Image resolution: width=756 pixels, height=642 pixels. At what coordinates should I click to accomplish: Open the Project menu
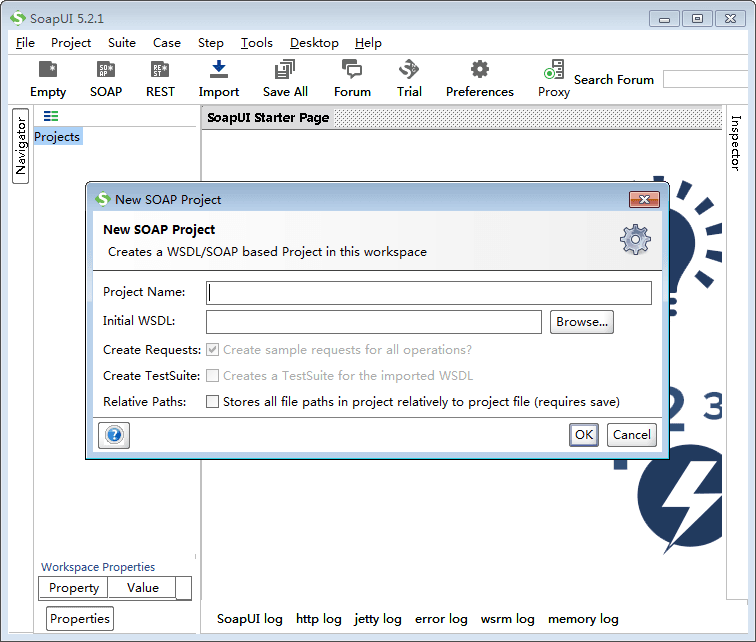(x=71, y=43)
